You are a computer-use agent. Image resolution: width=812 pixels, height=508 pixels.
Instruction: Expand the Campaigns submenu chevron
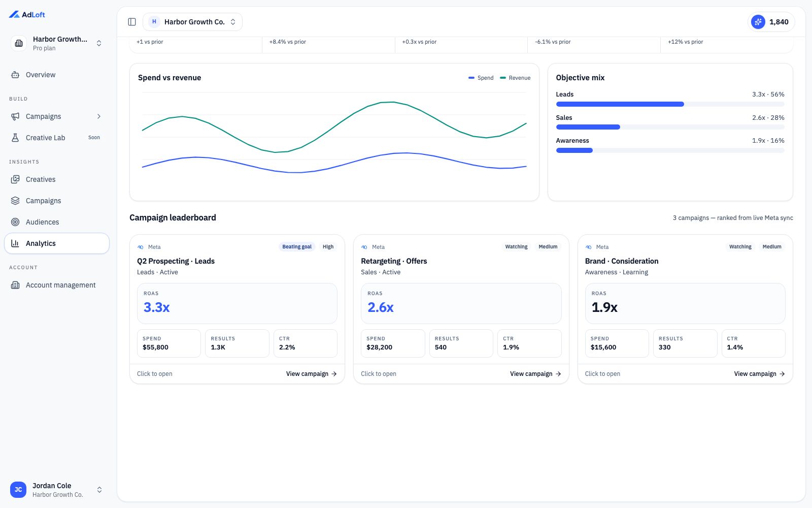pos(99,116)
